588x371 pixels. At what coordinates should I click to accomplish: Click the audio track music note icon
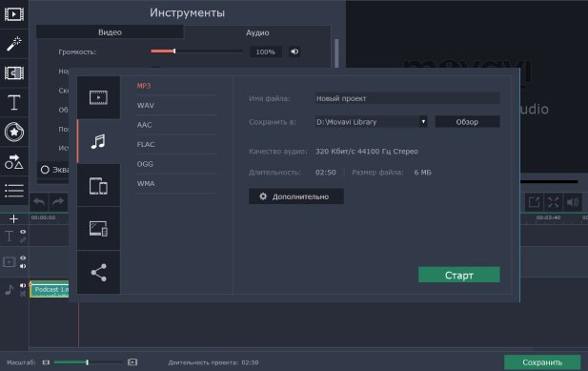pyautogui.click(x=9, y=289)
